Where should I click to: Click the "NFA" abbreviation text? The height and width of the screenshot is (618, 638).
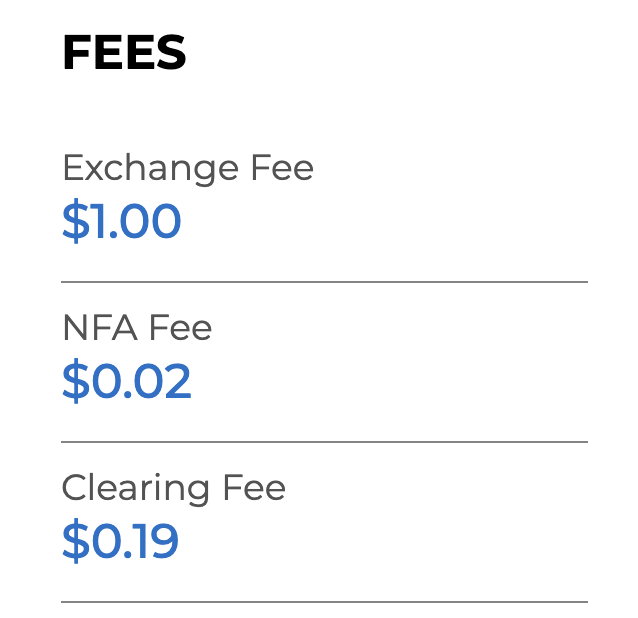point(100,328)
